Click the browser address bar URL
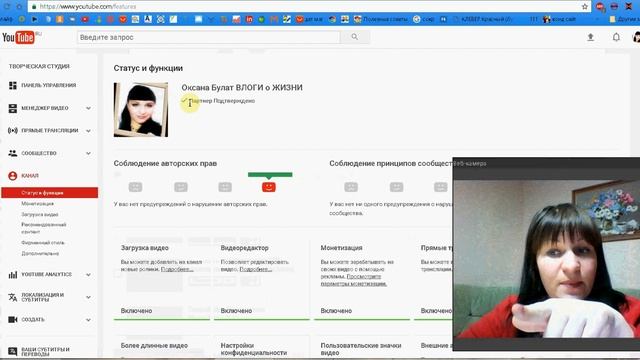 coord(88,7)
